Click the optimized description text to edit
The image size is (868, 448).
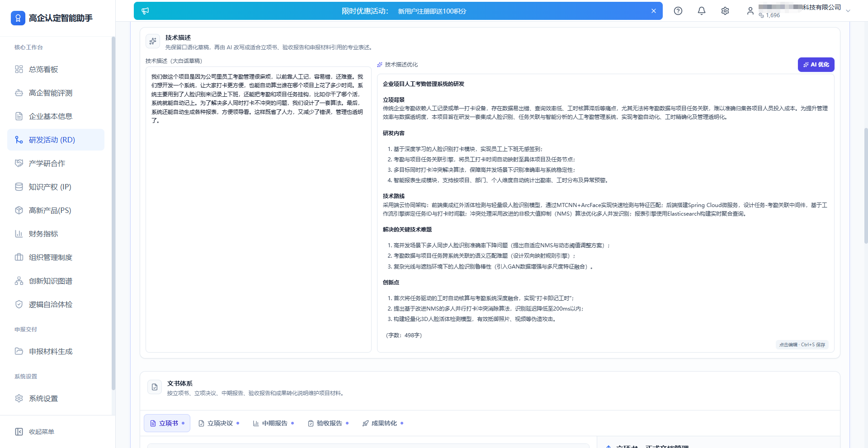pos(606,212)
